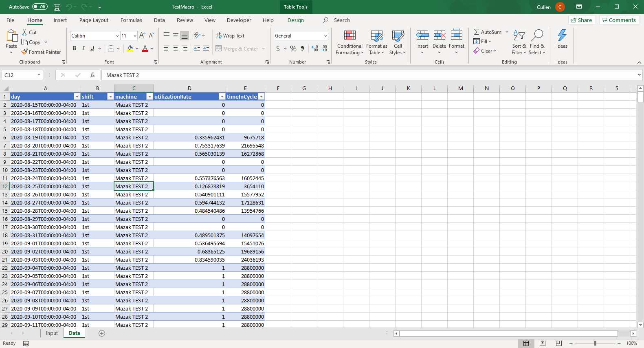Open Conditional Formatting menu
Viewport: 644px width, 348px height.
[x=349, y=42]
